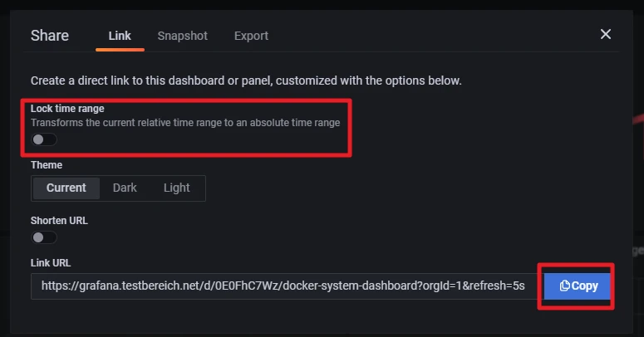Click inside the Link URL text field
Viewport: 644px width, 337px height.
[283, 286]
